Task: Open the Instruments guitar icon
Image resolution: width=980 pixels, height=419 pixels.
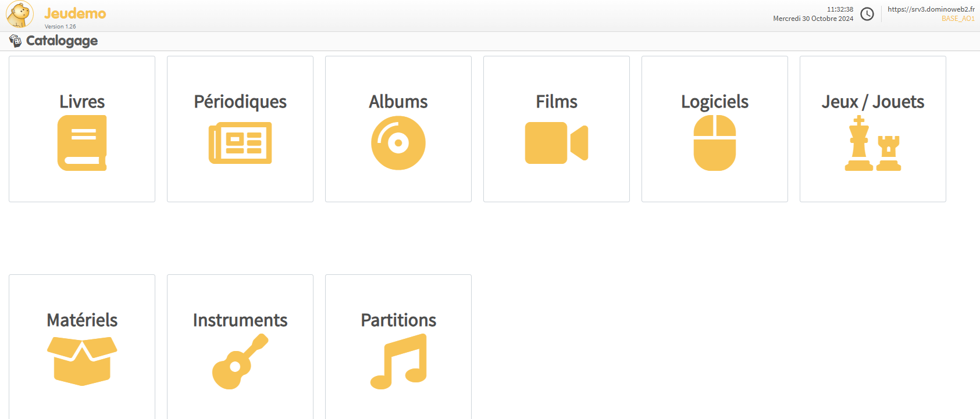Action: point(240,361)
